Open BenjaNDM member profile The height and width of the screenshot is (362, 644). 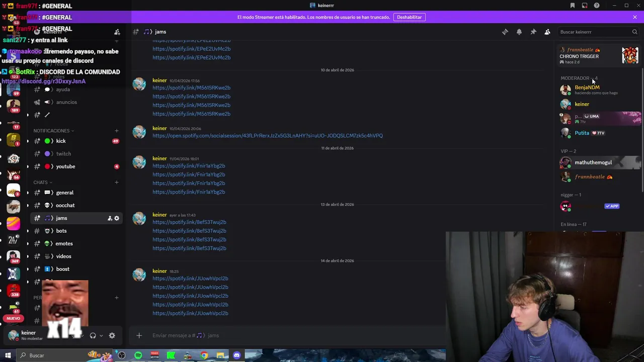(x=600, y=89)
